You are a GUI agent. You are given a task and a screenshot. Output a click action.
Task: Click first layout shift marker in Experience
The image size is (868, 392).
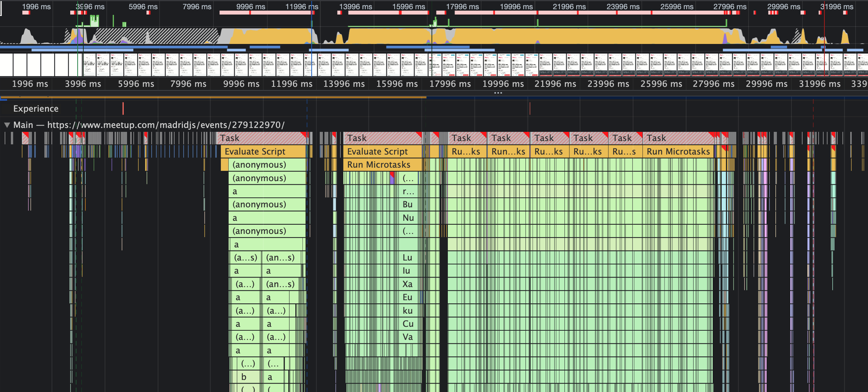coord(123,108)
